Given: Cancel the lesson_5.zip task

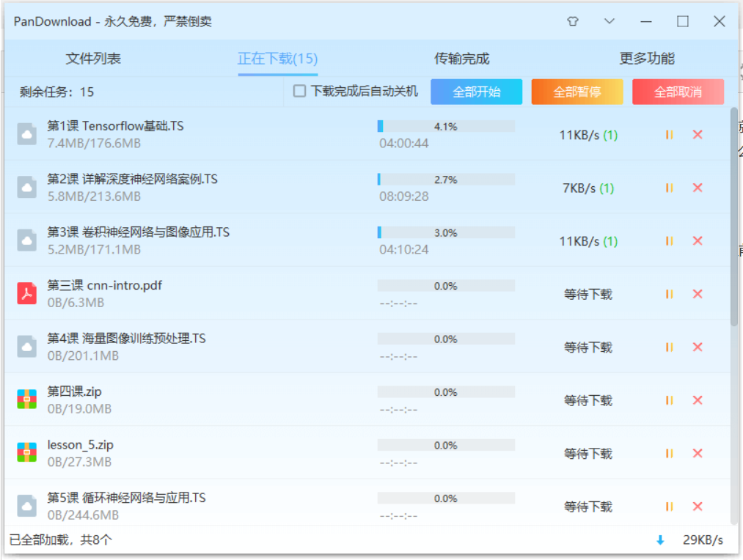Looking at the screenshot, I should click(x=698, y=454).
